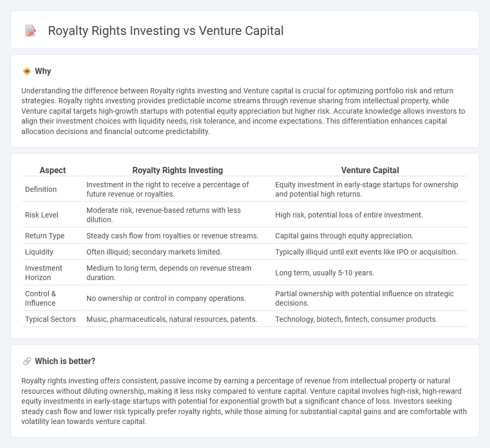Click cell 'Typically illiquid until exit events'
490x448 pixels.
[370, 252]
